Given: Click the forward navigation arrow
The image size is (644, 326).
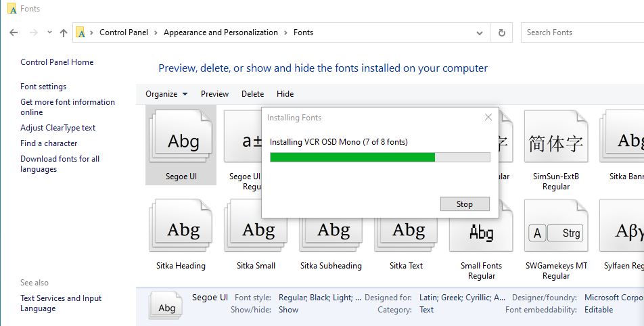Looking at the screenshot, I should coord(34,32).
